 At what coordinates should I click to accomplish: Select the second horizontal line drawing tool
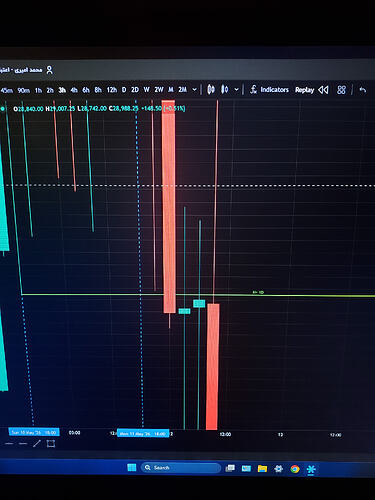23,444
